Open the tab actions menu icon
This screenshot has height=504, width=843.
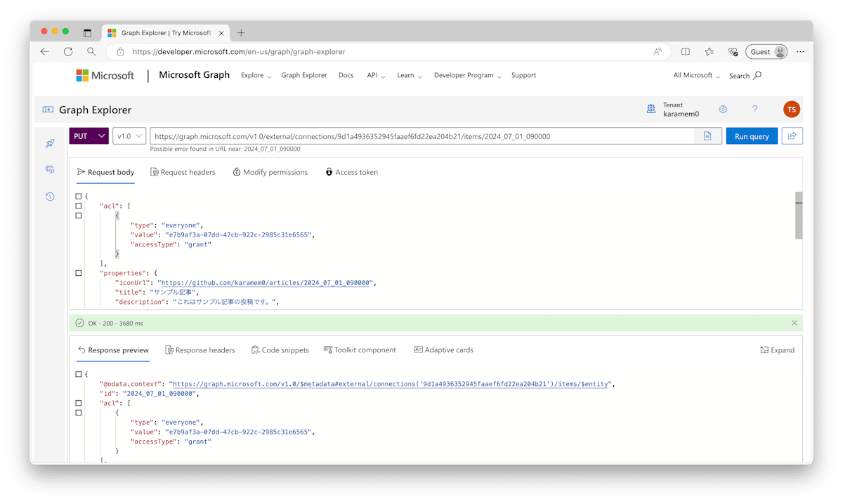coord(87,32)
